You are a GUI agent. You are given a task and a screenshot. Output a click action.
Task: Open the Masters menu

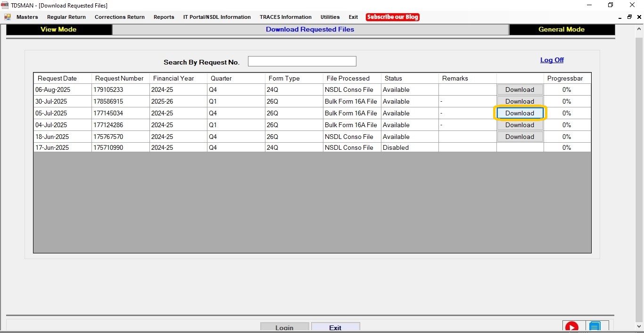coord(27,17)
